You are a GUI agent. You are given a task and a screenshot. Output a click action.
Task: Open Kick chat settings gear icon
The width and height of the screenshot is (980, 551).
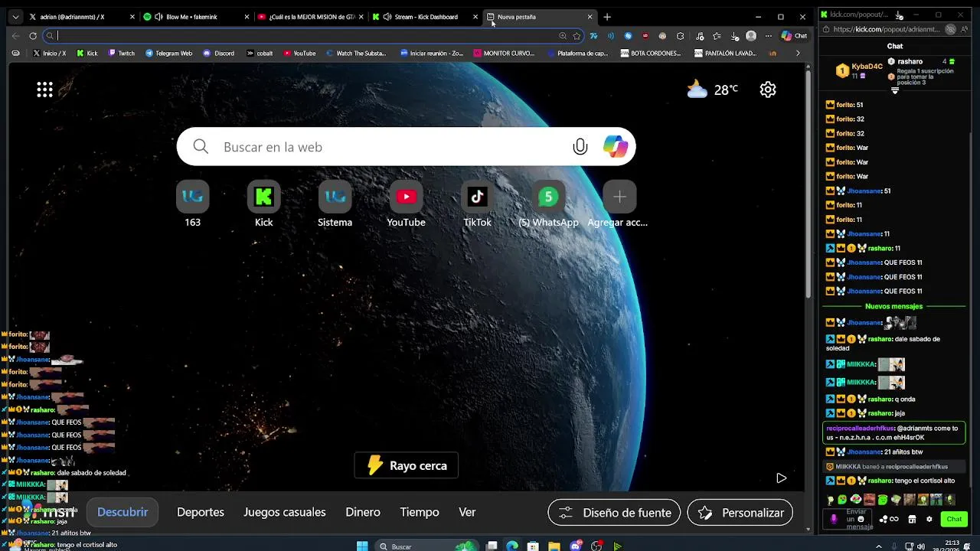coord(929,519)
